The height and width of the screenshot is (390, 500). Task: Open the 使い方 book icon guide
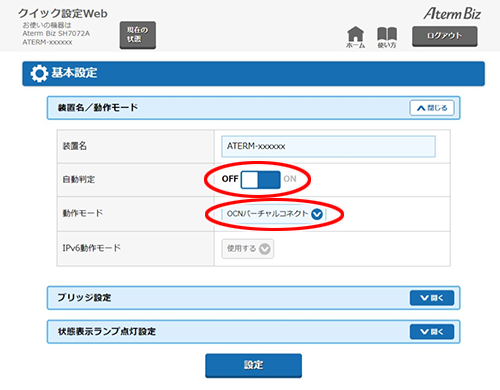click(x=387, y=37)
